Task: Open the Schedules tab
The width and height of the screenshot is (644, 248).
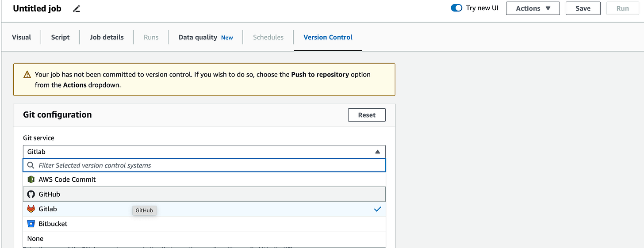Action: point(268,37)
